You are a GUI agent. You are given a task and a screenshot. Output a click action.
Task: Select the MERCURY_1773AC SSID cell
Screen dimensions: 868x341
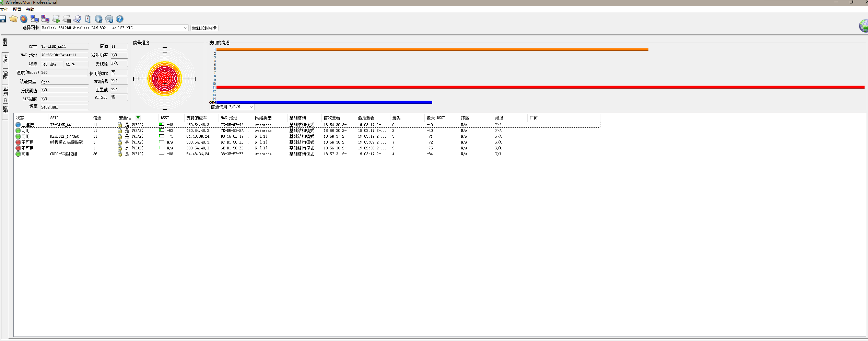coord(64,136)
